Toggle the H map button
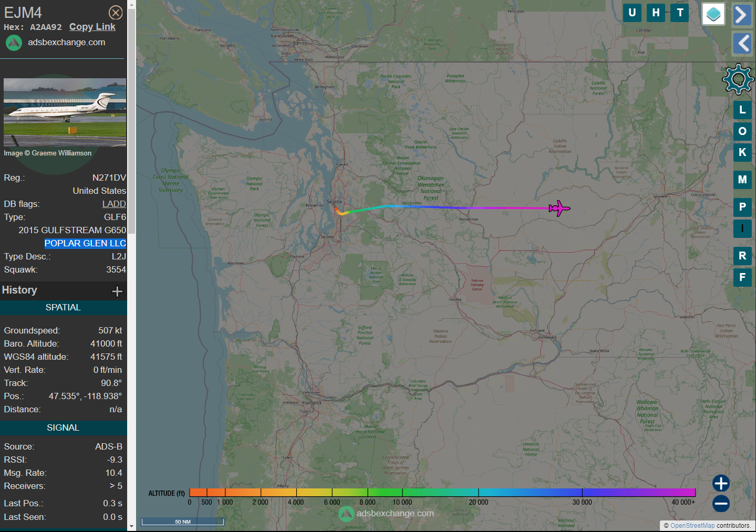This screenshot has height=532, width=756. coord(656,13)
